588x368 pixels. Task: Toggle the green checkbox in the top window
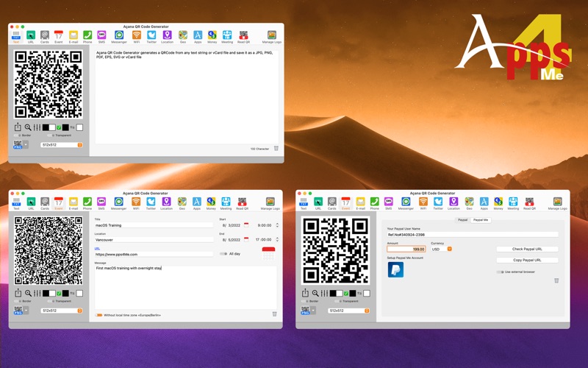(59, 127)
